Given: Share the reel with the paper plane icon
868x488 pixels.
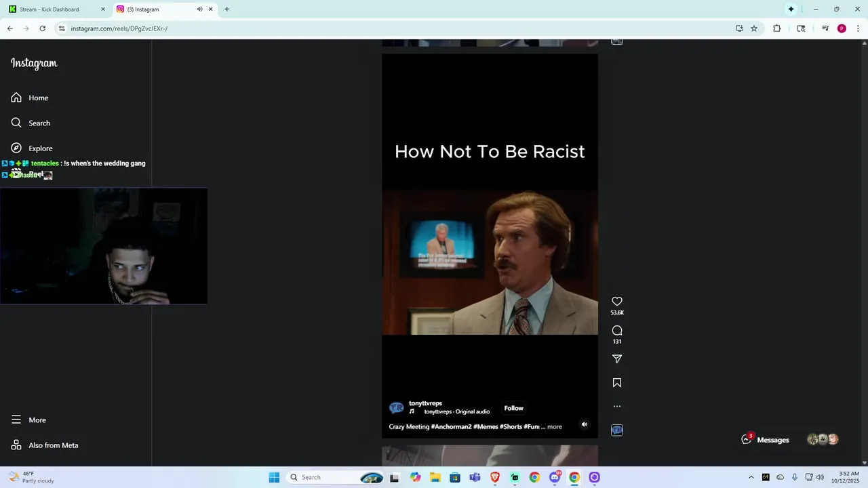Looking at the screenshot, I should point(617,359).
